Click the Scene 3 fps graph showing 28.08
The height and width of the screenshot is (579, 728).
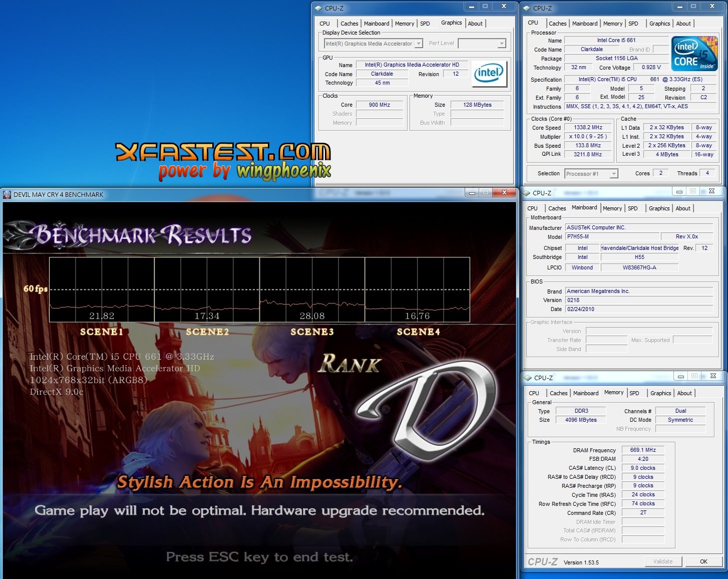(x=312, y=289)
